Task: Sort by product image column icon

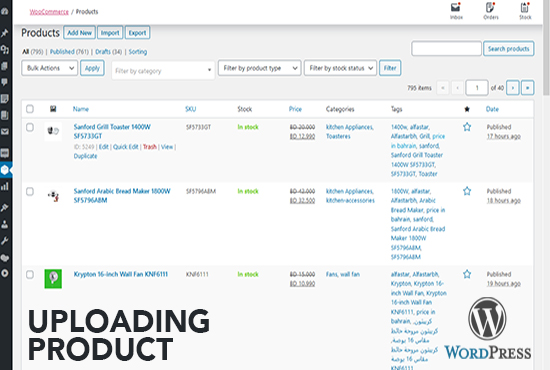Action: [x=53, y=109]
